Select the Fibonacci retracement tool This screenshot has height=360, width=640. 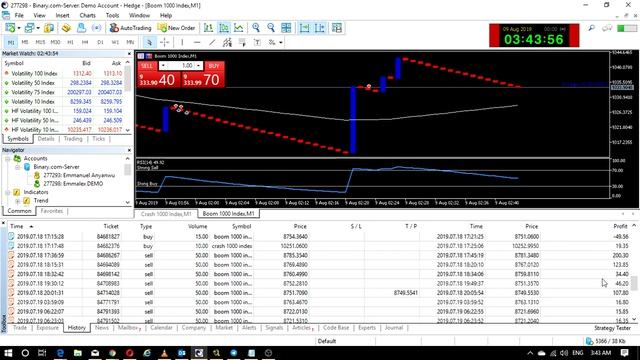[242, 42]
